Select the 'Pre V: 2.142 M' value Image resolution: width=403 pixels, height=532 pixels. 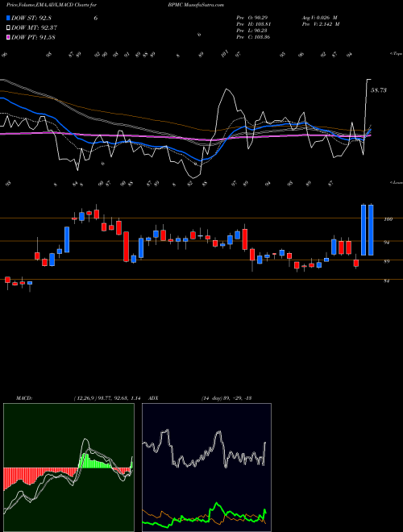pyautogui.click(x=321, y=24)
